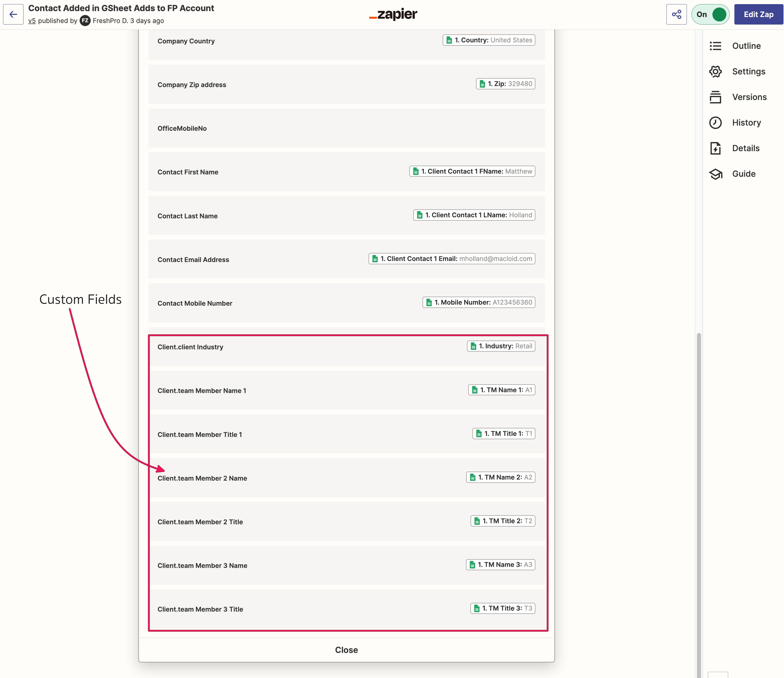Open the History clock icon
784x678 pixels.
715,122
